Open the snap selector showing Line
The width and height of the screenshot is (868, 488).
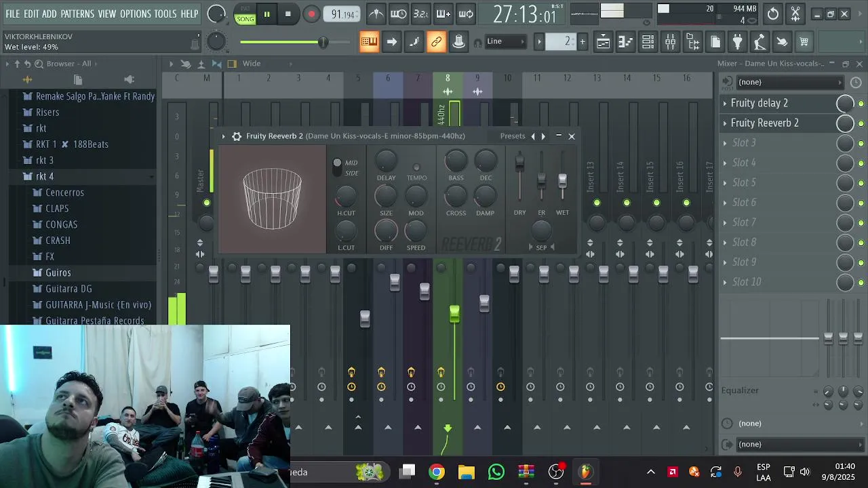pyautogui.click(x=505, y=41)
